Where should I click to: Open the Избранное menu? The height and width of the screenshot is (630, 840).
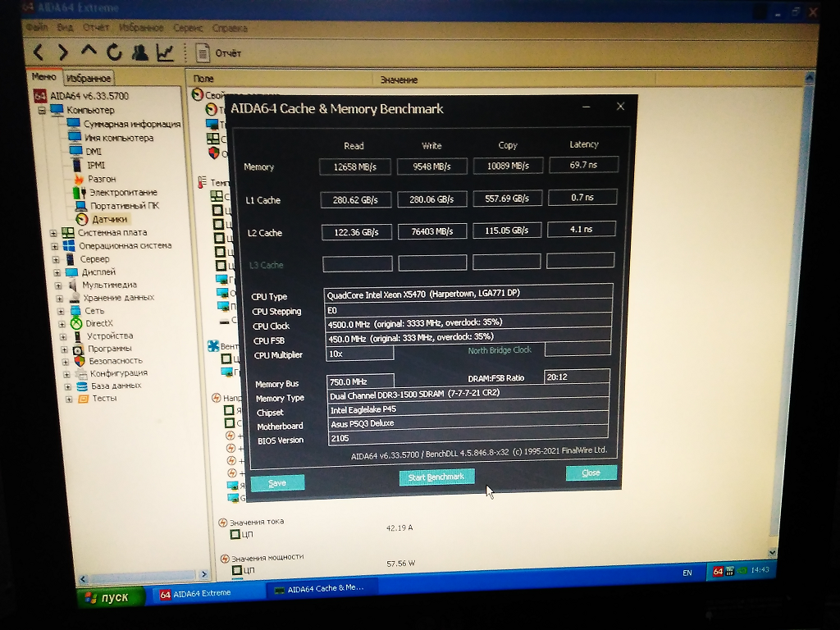pyautogui.click(x=141, y=28)
